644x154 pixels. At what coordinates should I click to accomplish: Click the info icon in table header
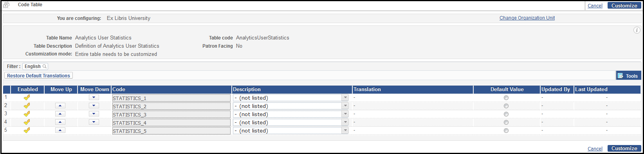[x=637, y=30]
